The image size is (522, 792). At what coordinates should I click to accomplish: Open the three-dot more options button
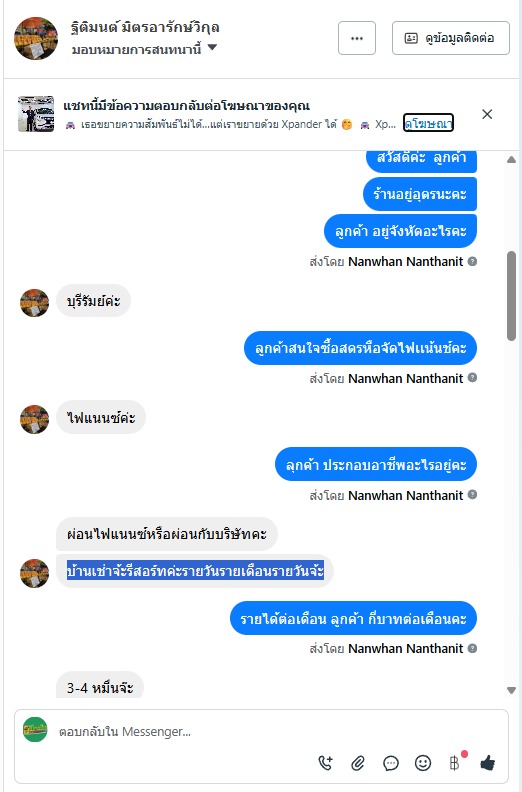coord(357,38)
